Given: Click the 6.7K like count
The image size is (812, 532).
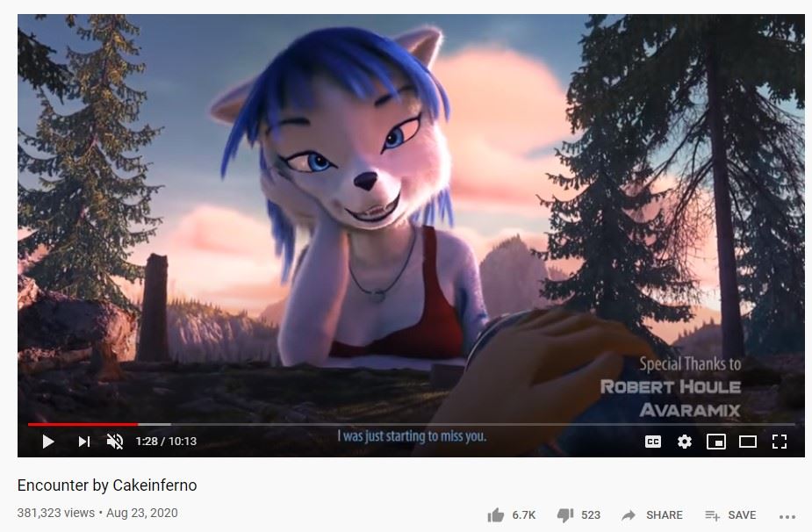Looking at the screenshot, I should [523, 515].
